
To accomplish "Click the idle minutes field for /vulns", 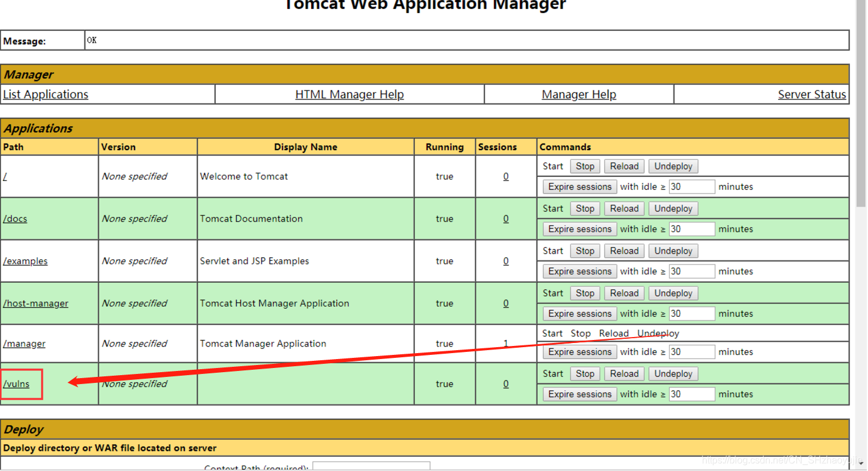I will (692, 394).
